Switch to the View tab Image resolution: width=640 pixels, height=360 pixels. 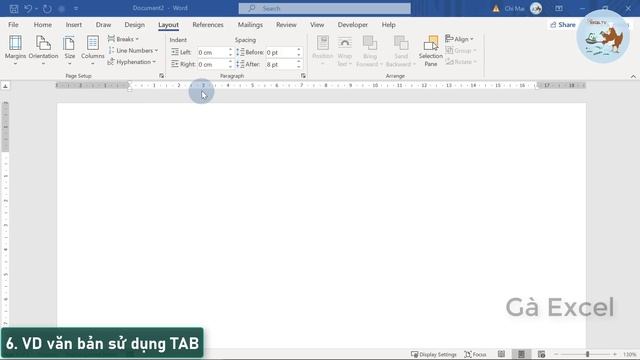(x=317, y=24)
